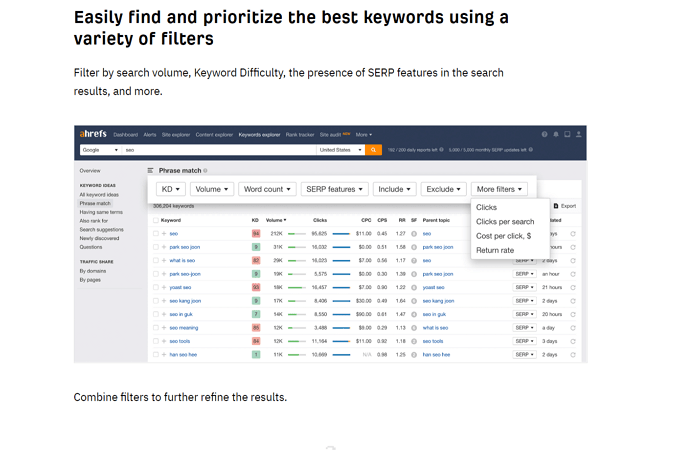The width and height of the screenshot is (680, 450).
Task: Open the Word count filter dropdown
Action: (267, 189)
